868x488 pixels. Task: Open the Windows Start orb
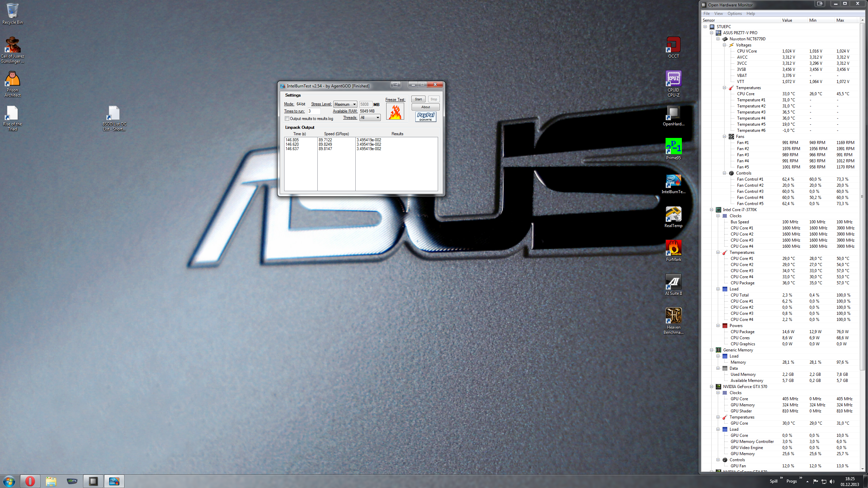click(9, 481)
